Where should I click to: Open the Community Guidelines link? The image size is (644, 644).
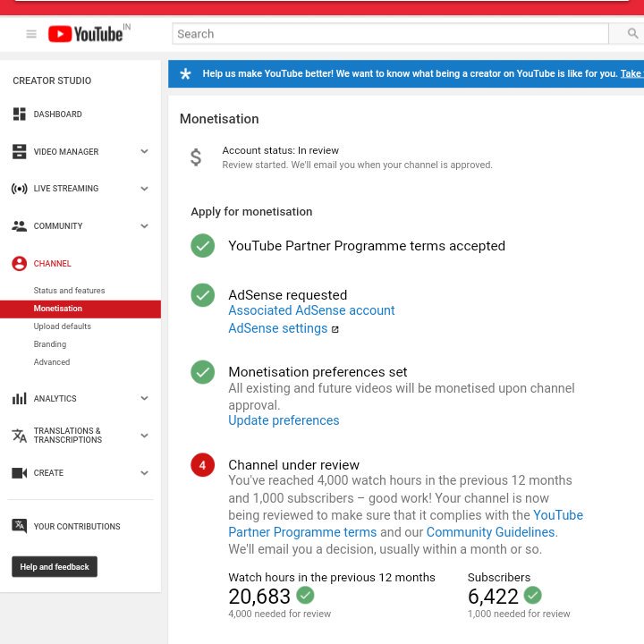click(490, 532)
